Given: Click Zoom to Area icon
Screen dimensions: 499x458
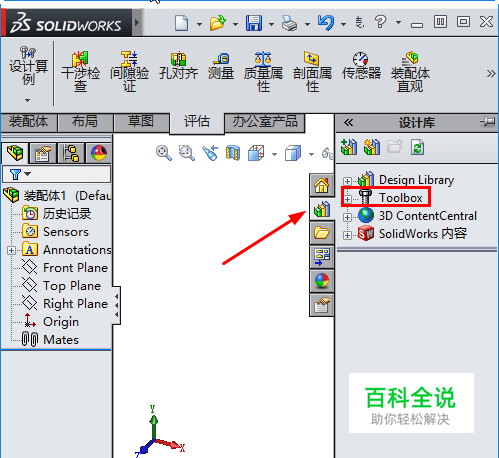Looking at the screenshot, I should click(x=186, y=153).
